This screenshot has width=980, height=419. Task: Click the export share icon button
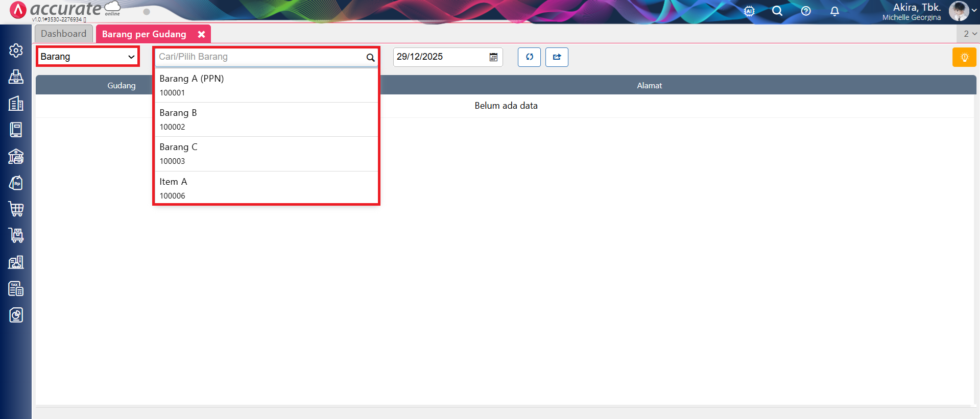tap(557, 57)
